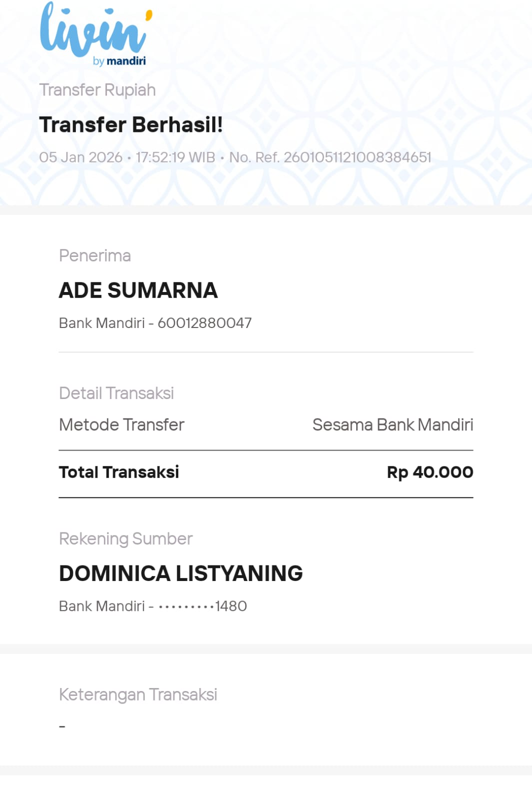532x800 pixels.
Task: Tap the transaction date 05 Jan 2026
Action: [80, 157]
